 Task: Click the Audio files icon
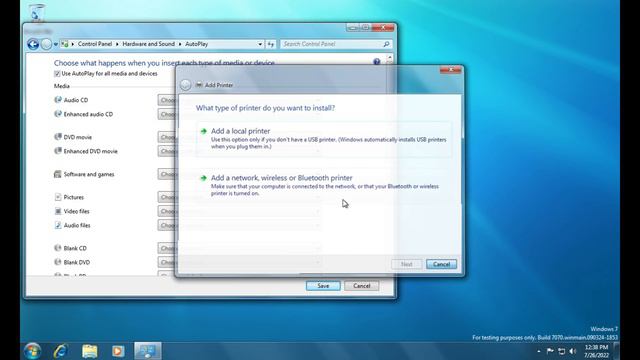[58, 225]
